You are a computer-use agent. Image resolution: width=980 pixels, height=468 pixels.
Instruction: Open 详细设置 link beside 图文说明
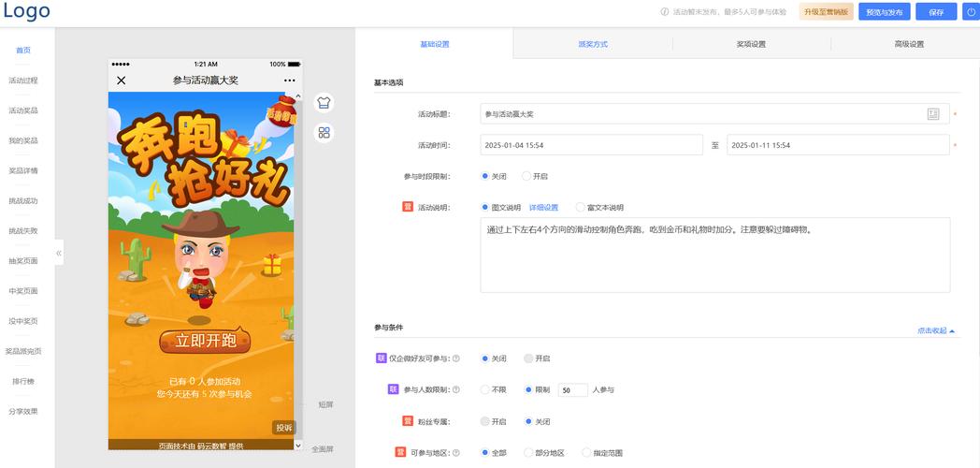543,208
